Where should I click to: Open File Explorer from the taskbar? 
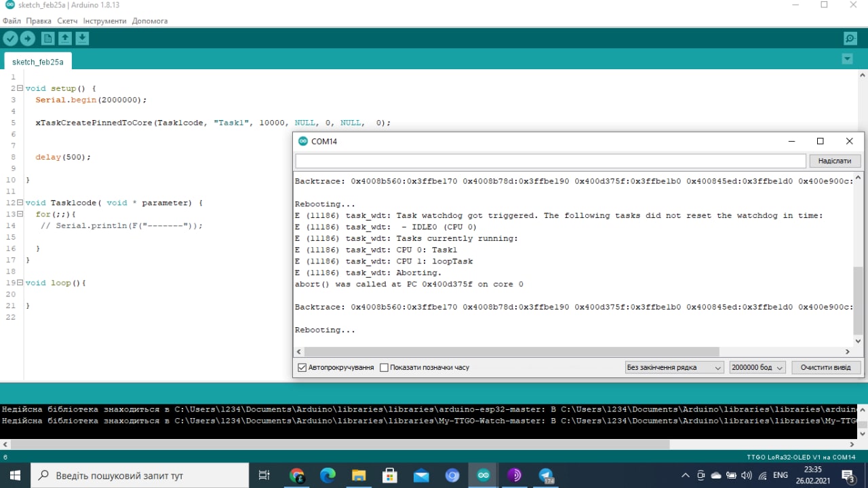click(359, 475)
